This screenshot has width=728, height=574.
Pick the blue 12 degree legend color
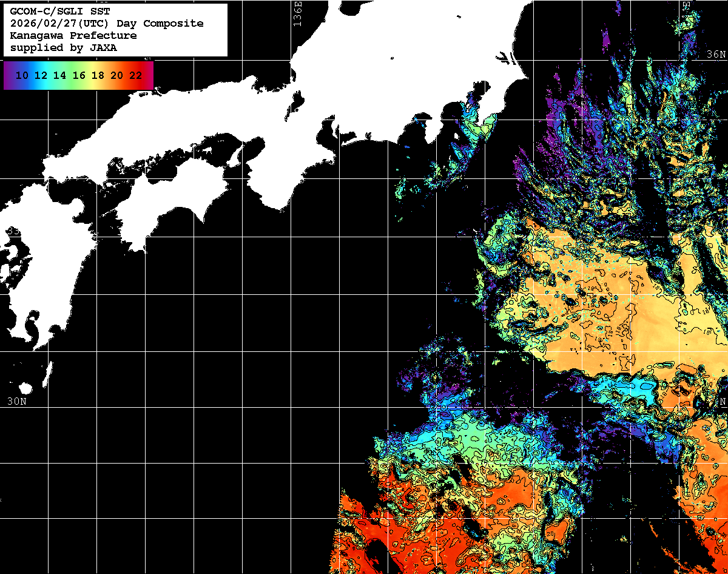41,76
